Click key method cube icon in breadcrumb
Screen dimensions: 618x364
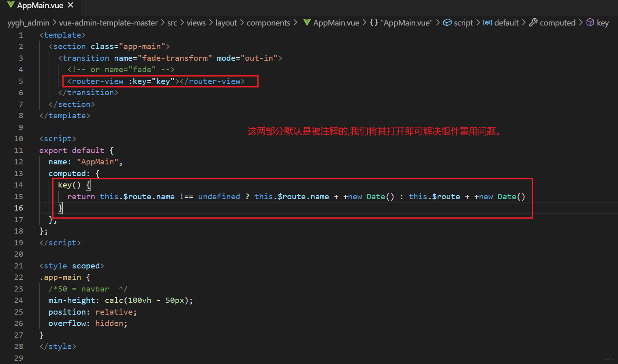click(590, 23)
